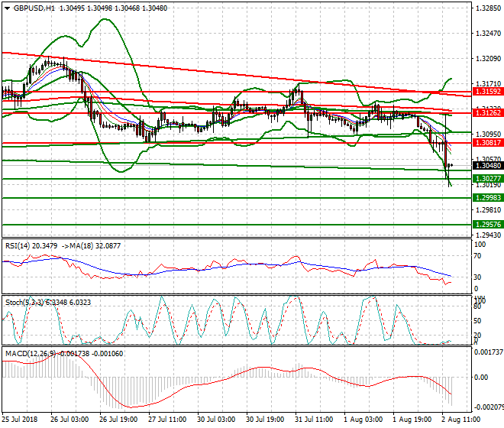Select the 30 Jul 03:00 time axis label
504x428 pixels.
[x=216, y=420]
